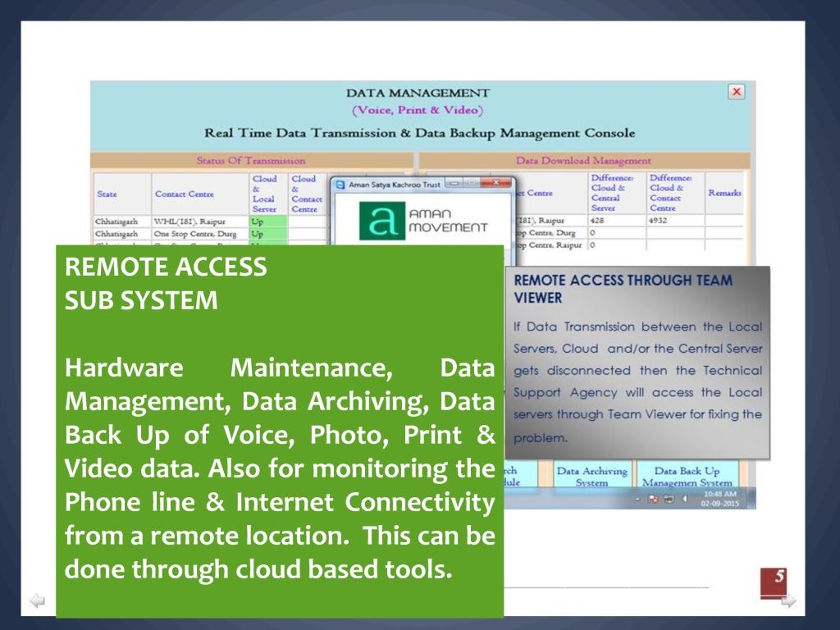Open the Data Archiving System module
The width and height of the screenshot is (840, 630).
click(x=591, y=477)
